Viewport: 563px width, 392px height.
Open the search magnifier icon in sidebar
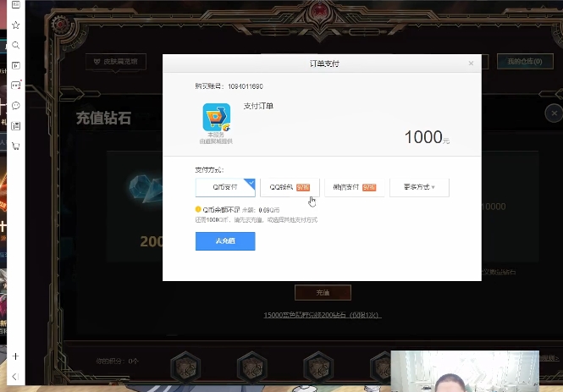click(15, 45)
